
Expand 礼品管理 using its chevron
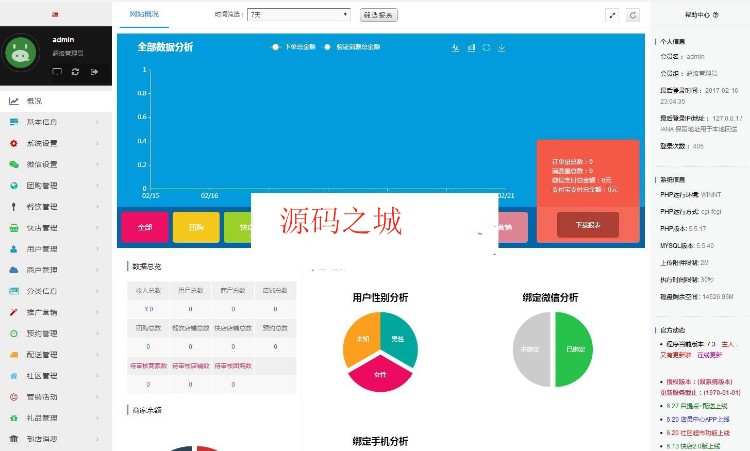pos(97,418)
